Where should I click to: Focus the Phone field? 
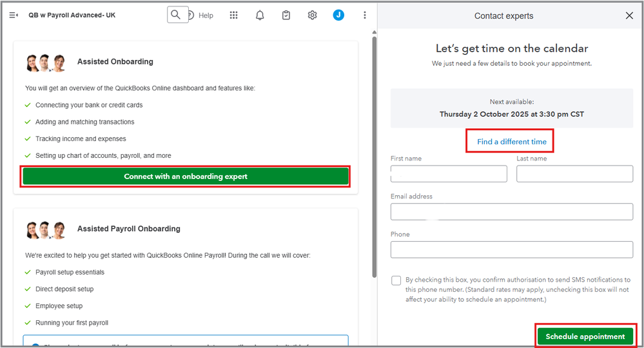(x=512, y=249)
